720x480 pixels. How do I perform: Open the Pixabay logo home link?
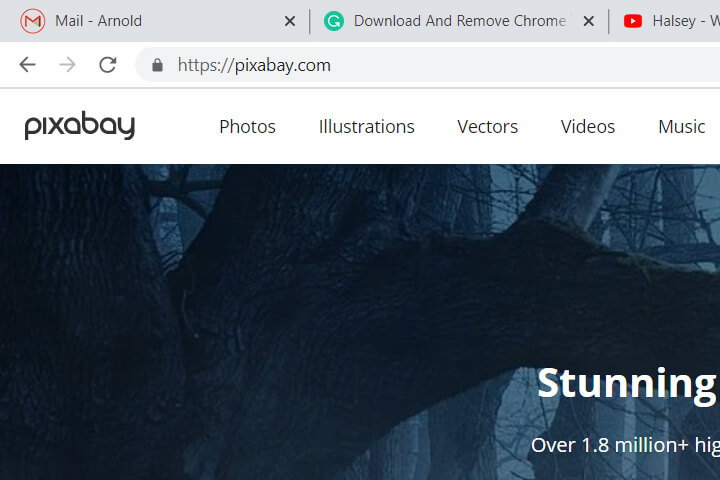tap(79, 125)
